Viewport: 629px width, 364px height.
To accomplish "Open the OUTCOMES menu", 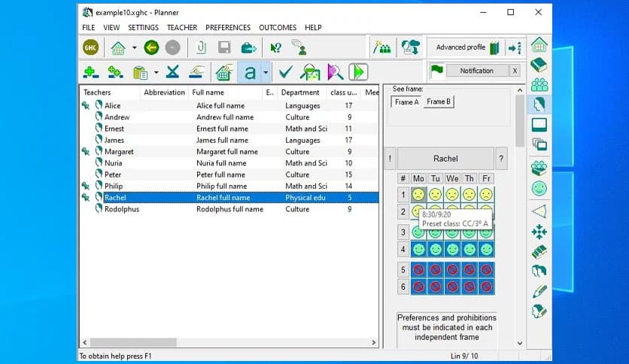I will pos(278,28).
